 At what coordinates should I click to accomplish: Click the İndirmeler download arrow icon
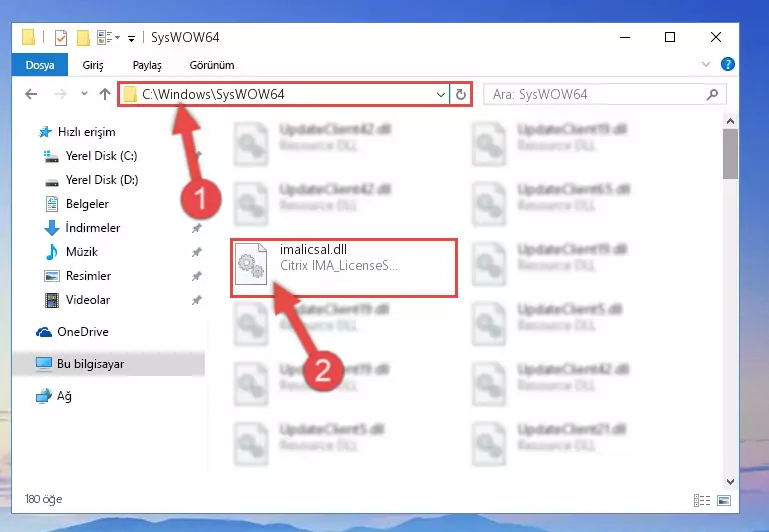(52, 228)
